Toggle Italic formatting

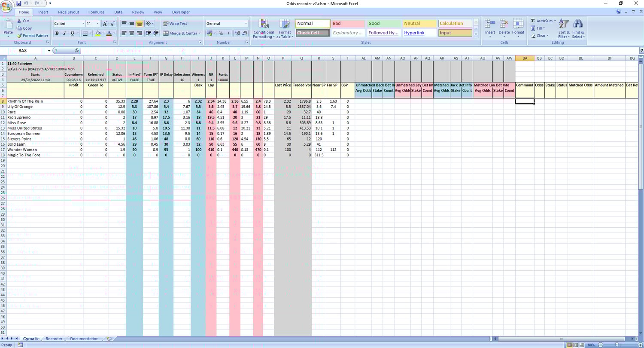coord(65,33)
